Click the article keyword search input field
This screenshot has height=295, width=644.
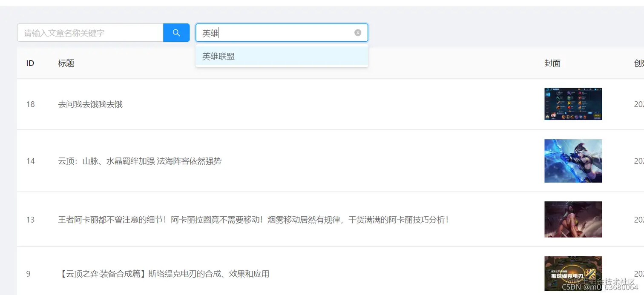[x=89, y=32]
